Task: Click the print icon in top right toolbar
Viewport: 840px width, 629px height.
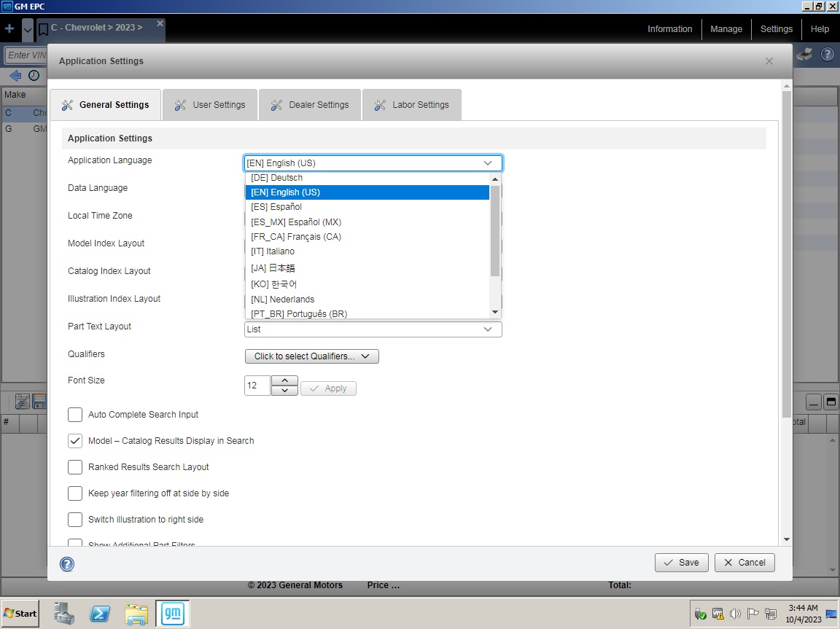Action: click(x=804, y=55)
